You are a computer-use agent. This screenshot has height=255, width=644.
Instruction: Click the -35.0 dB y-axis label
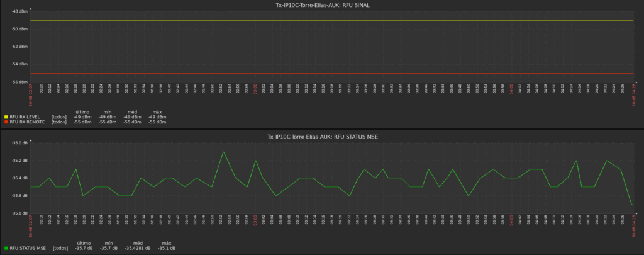point(19,143)
